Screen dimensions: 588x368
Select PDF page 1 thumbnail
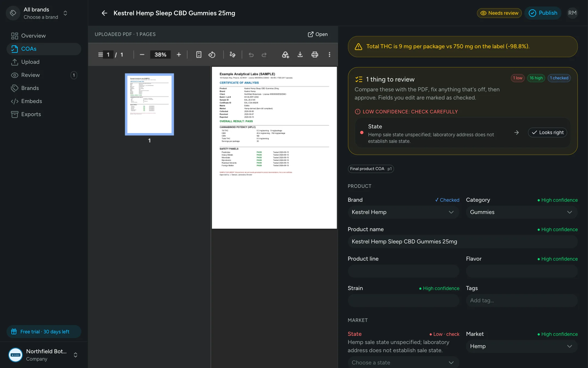(149, 104)
